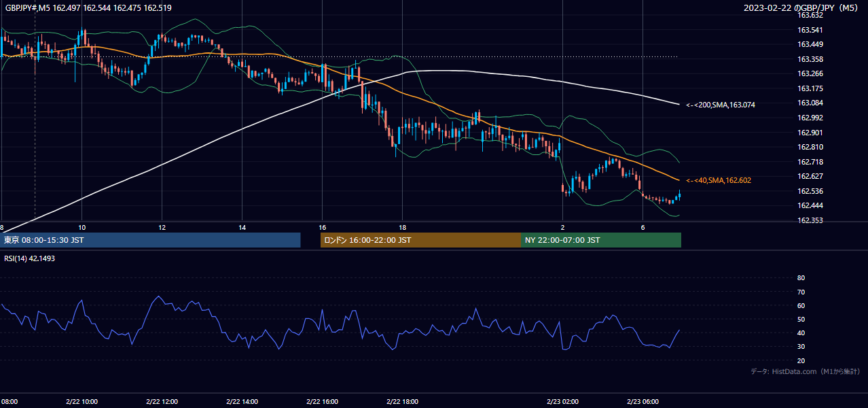
Task: Click price axis label 162.718
Action: pyautogui.click(x=810, y=162)
